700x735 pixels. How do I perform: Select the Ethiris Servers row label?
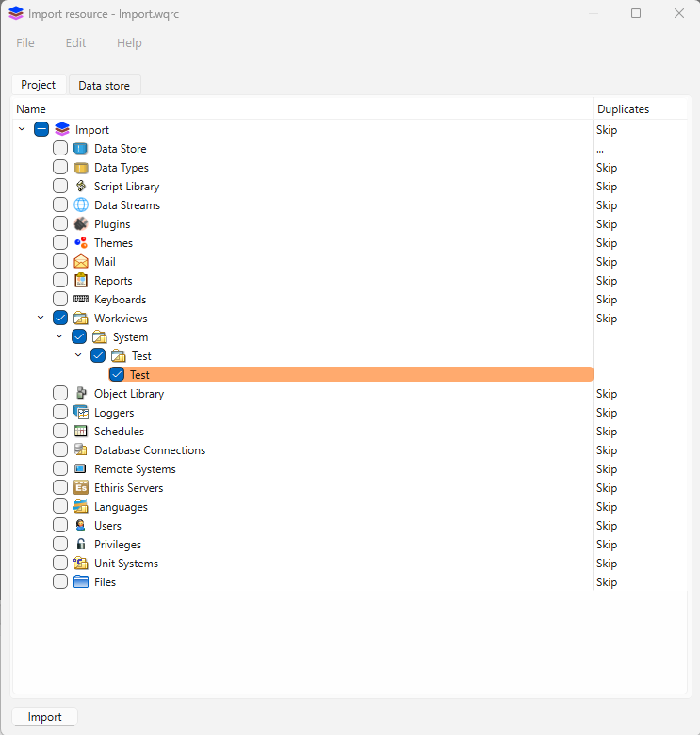pos(128,488)
